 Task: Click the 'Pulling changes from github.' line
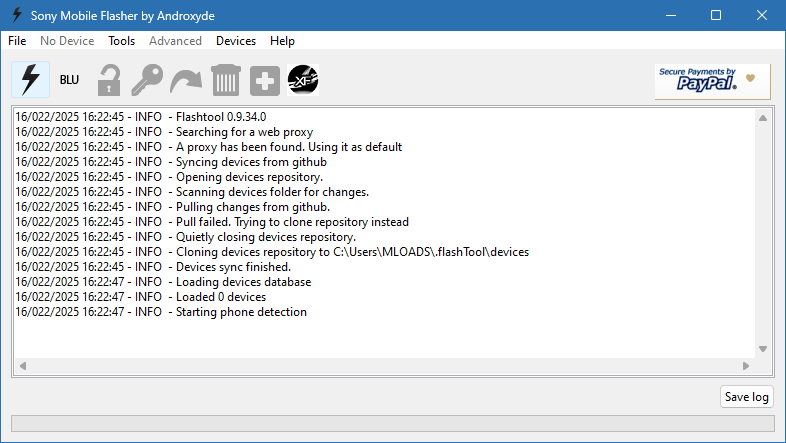coord(172,207)
